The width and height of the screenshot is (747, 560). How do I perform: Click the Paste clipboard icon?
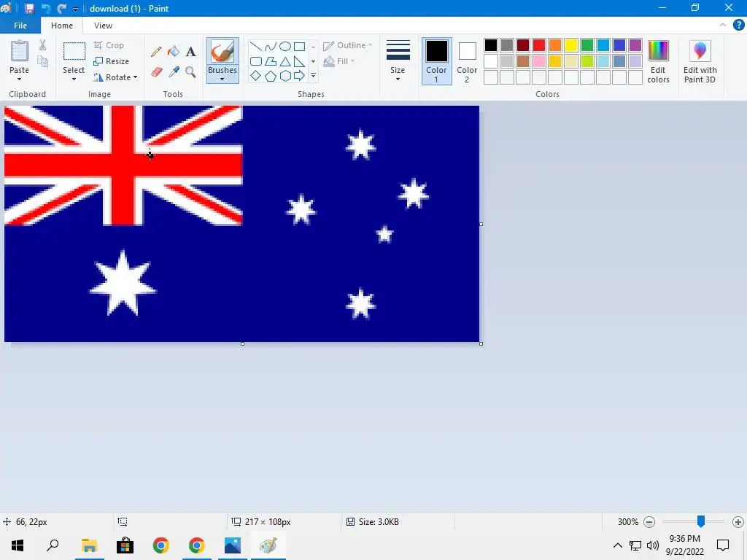20,52
